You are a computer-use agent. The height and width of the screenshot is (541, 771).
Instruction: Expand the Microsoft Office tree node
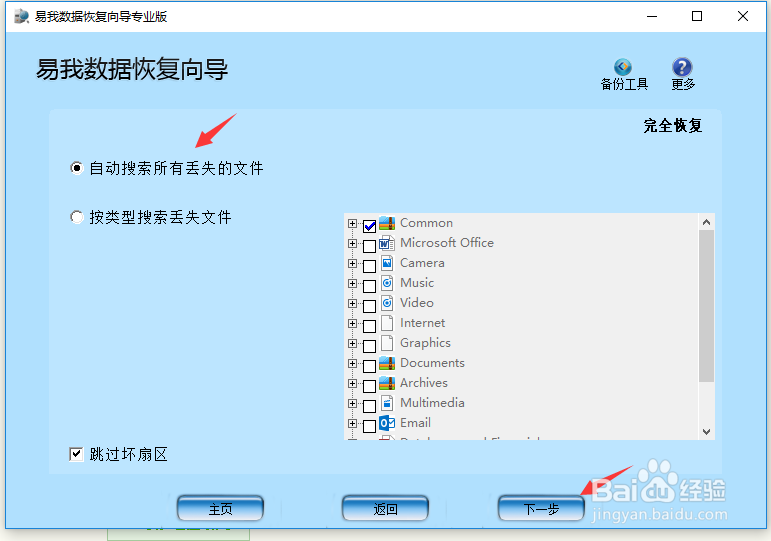coord(352,243)
